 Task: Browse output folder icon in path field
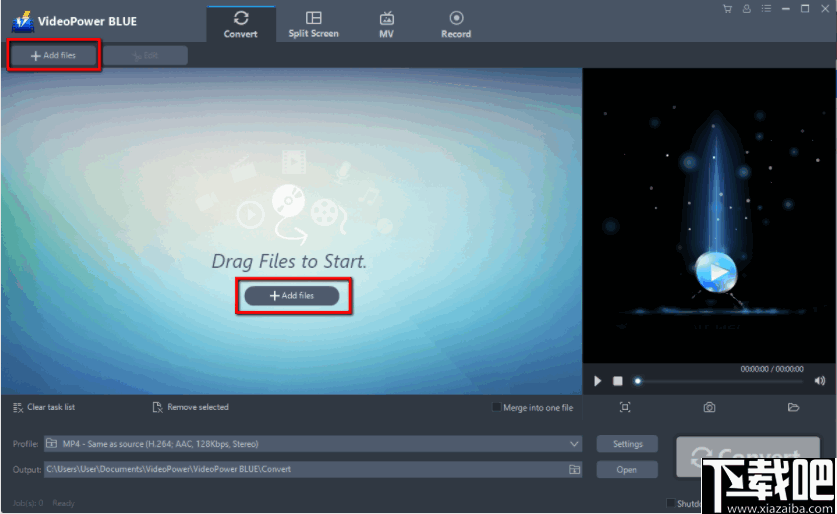574,469
